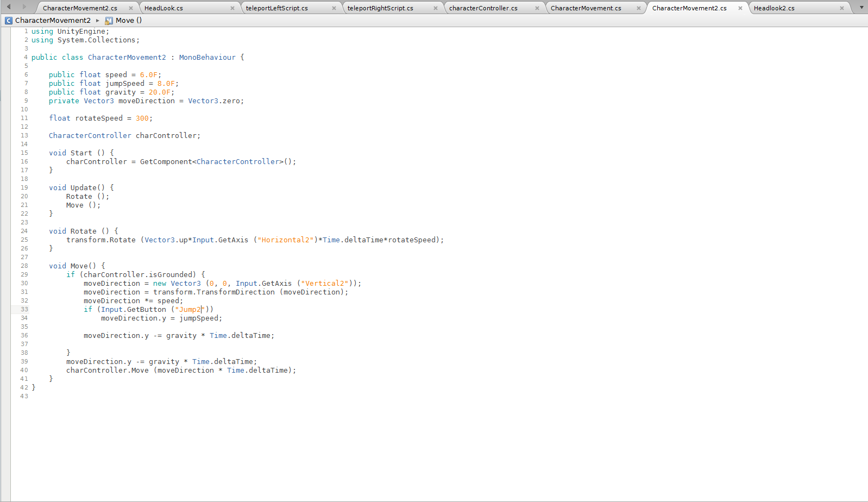The image size is (868, 502).
Task: Open the tab list dropdown arrow
Action: (861, 8)
